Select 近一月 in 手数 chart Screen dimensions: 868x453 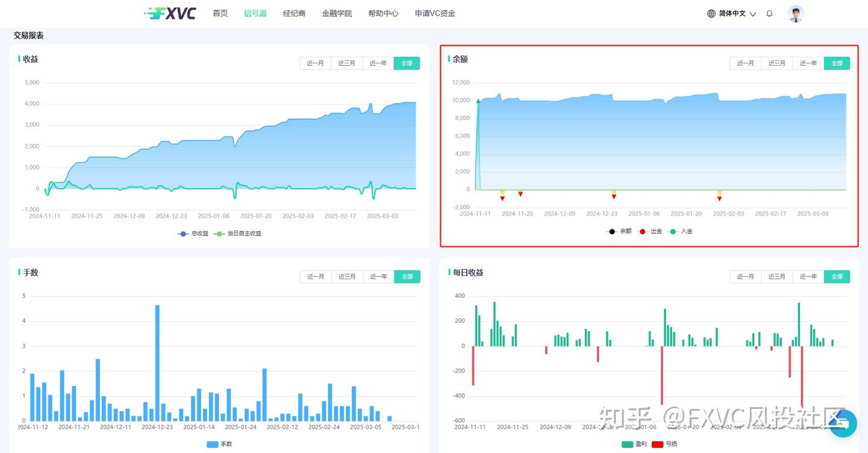[316, 277]
